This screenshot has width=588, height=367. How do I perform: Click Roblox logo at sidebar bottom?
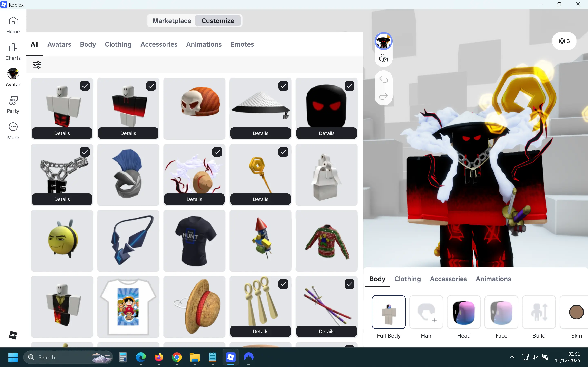point(13,335)
